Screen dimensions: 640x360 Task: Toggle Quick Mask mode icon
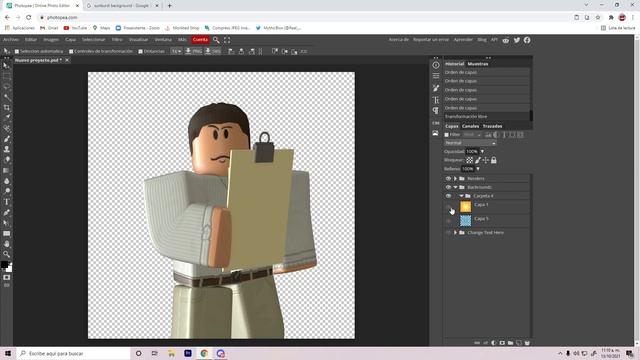click(x=7, y=278)
